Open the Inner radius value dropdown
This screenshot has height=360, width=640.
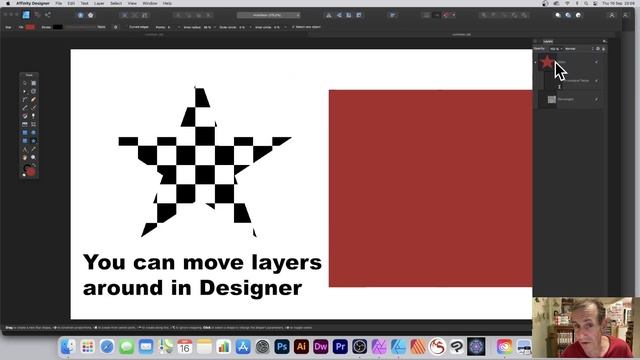pos(215,27)
